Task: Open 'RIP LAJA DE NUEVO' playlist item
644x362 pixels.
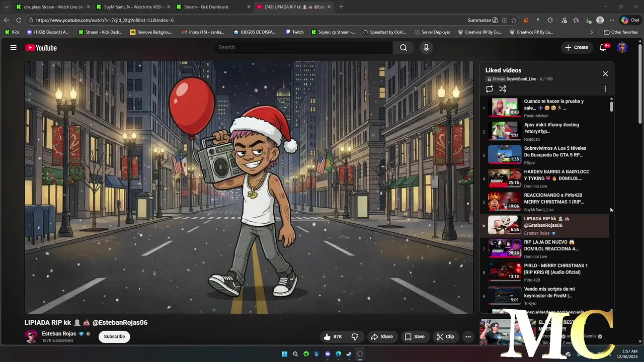Action: [x=545, y=249]
